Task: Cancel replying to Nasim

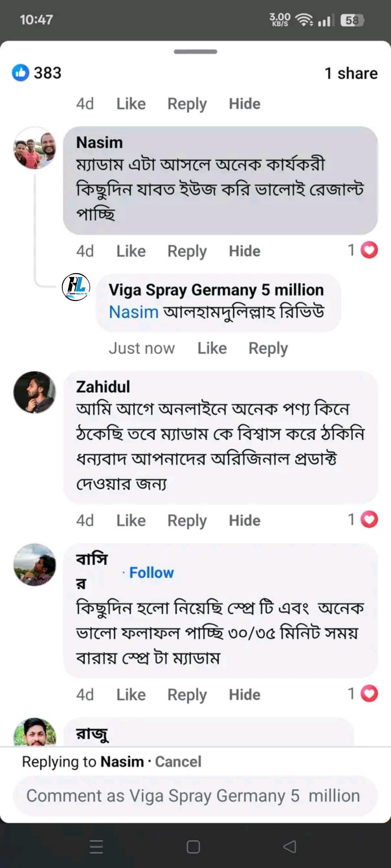Action: tap(178, 762)
